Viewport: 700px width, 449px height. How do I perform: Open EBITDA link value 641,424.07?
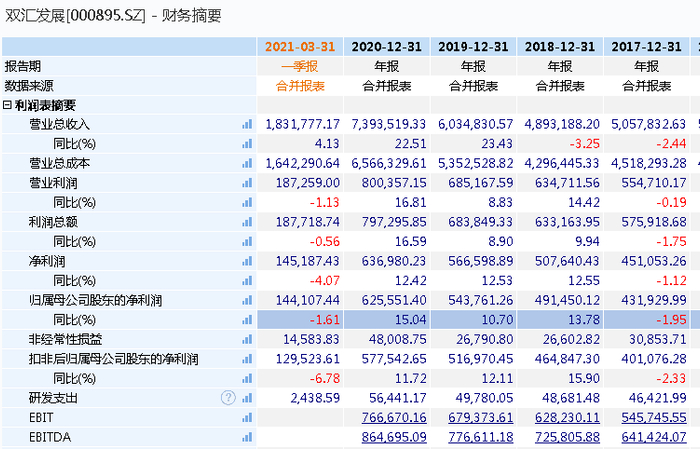(654, 437)
